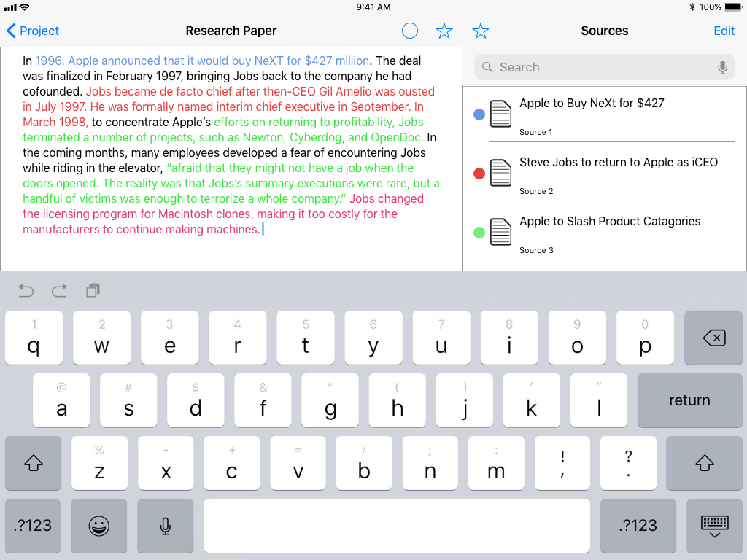Tap the Research Paper title

(231, 31)
